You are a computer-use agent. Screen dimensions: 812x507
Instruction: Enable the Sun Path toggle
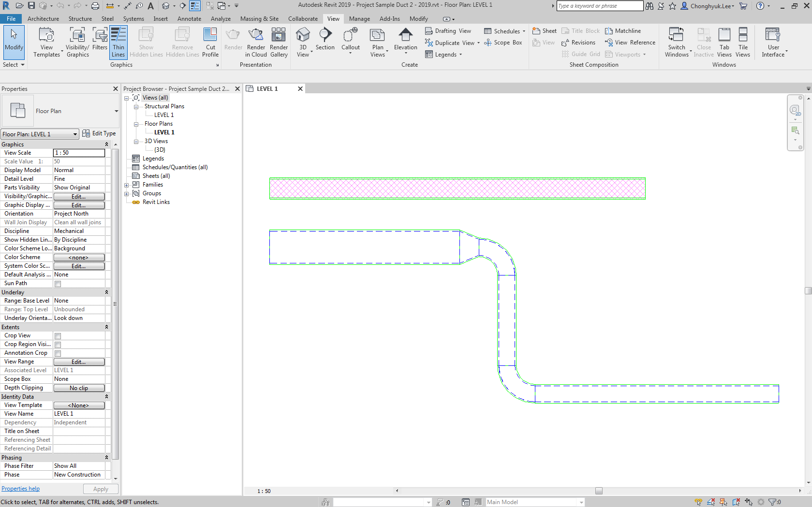58,284
